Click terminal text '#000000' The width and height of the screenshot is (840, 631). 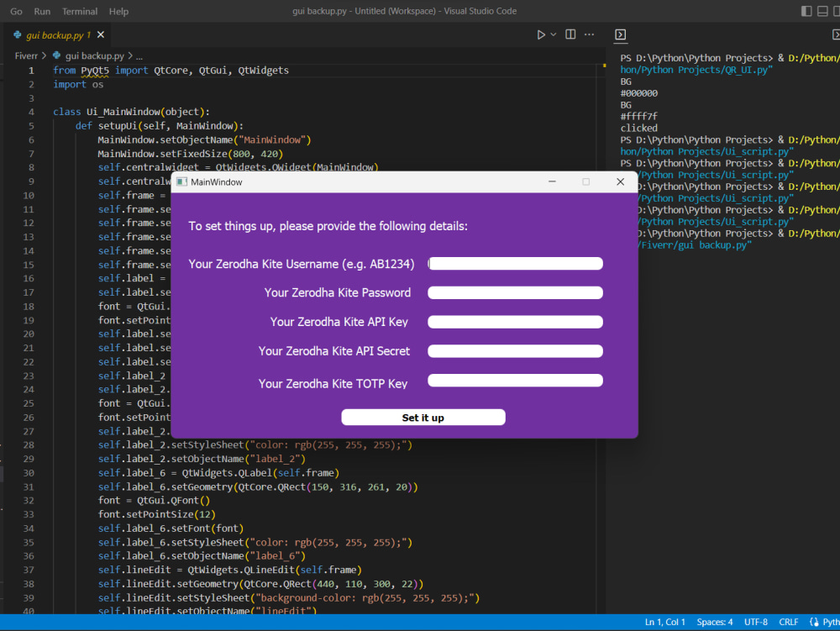(639, 93)
